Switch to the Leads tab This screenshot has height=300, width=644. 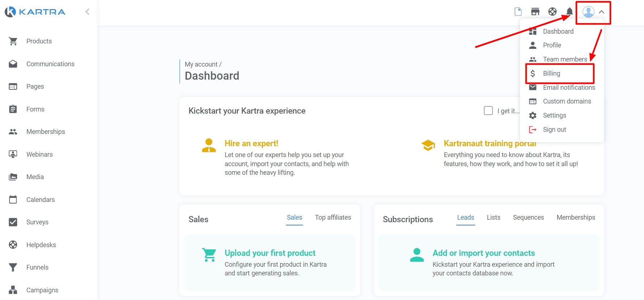coord(465,217)
